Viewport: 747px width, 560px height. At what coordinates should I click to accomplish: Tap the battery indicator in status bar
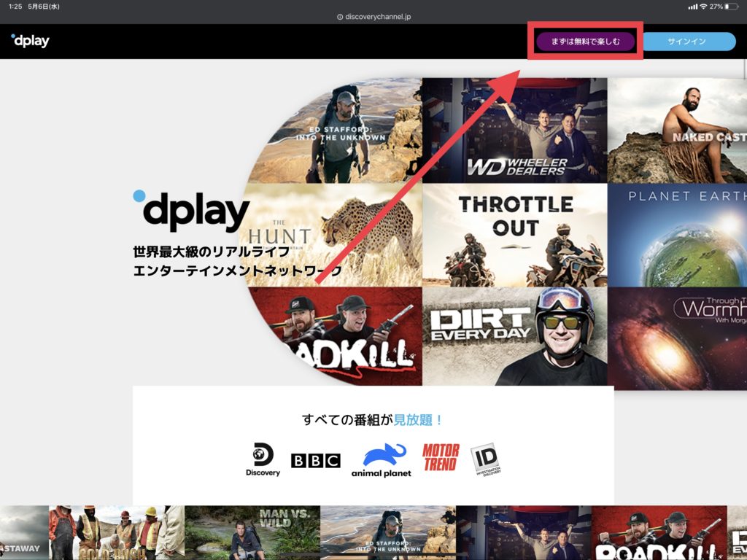[732, 7]
